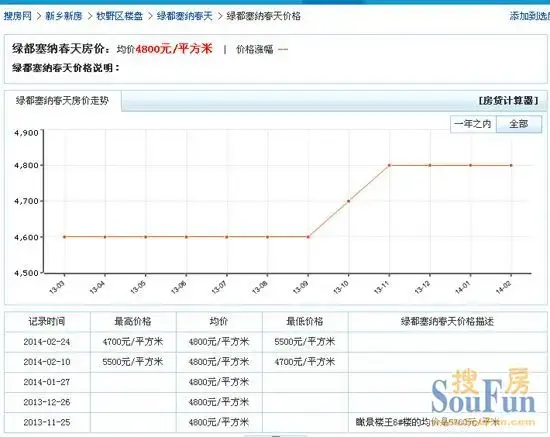This screenshot has height=437, width=550.
Task: Click the 均价 cell of 2014-01-27 row
Action: [219, 382]
